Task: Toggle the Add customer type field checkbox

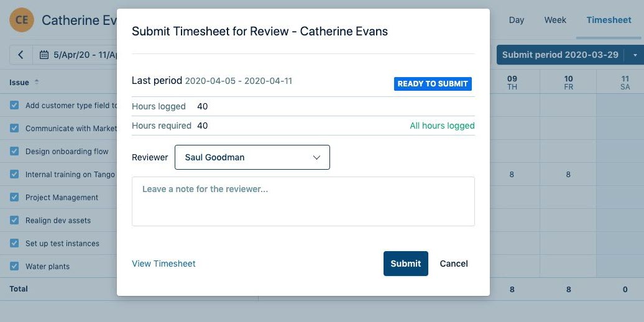Action: point(14,106)
